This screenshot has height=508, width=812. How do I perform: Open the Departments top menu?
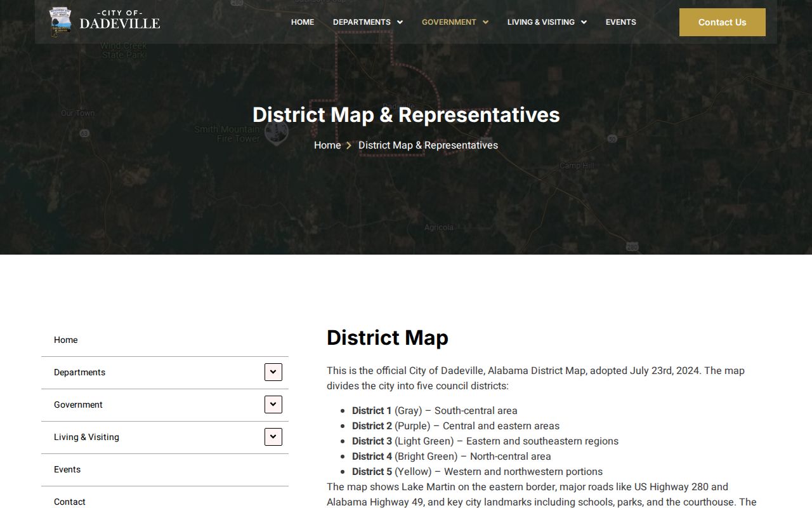coord(362,22)
